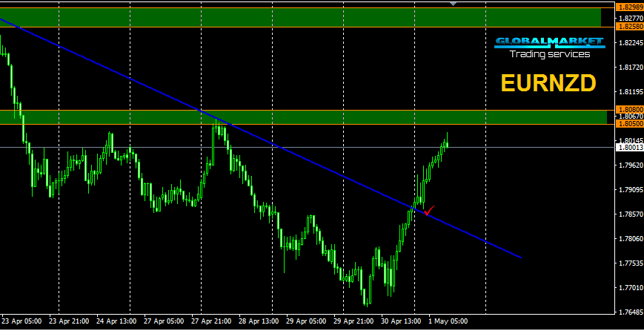Select the 1.80800 price level label
The height and width of the screenshot is (331, 644).
pyautogui.click(x=631, y=110)
